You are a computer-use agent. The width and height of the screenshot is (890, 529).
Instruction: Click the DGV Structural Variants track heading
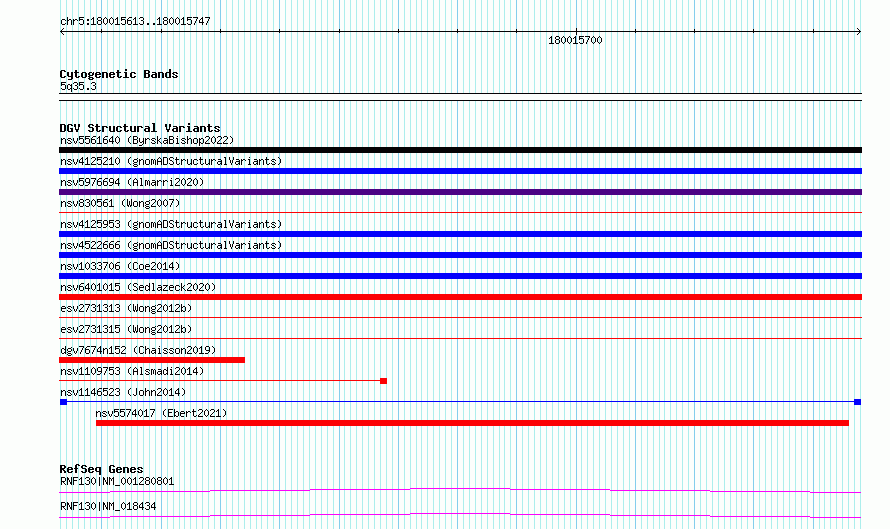tap(140, 128)
